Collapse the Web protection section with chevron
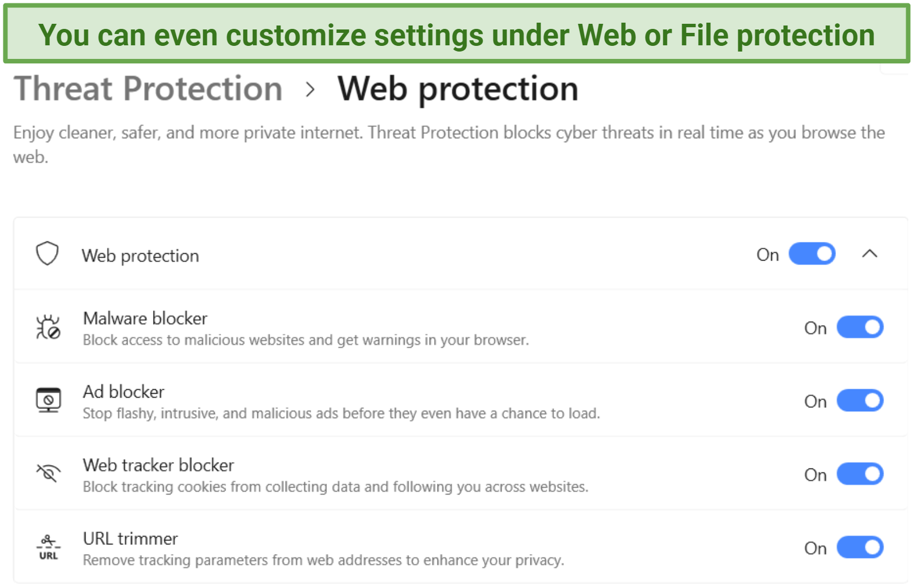Viewport: 913px width, 588px height. (x=870, y=254)
